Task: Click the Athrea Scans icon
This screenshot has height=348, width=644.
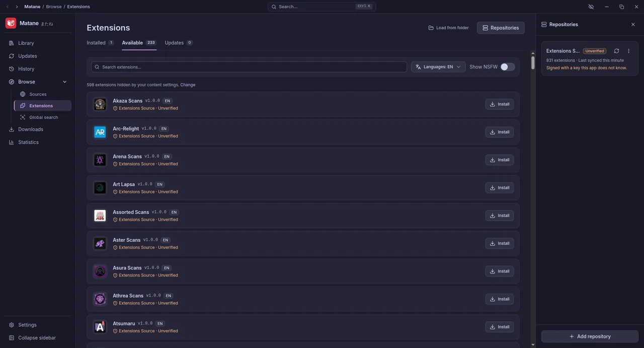Action: [x=100, y=299]
